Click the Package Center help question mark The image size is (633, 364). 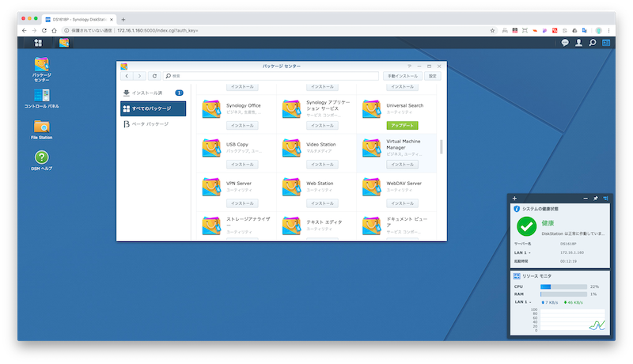(x=409, y=66)
